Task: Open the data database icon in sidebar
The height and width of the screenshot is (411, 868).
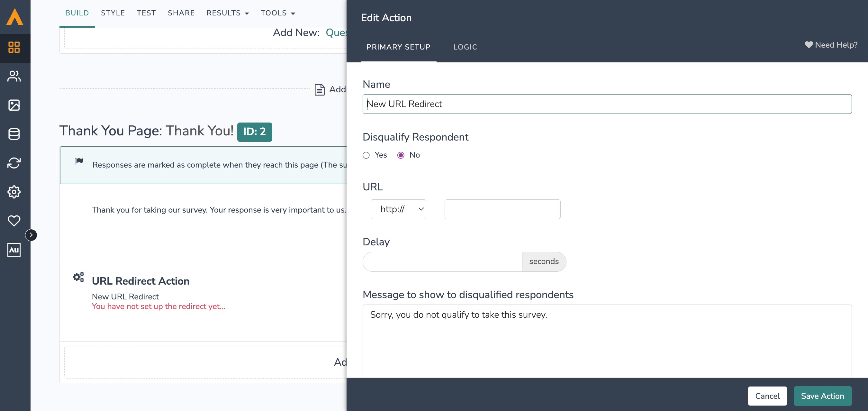Action: pyautogui.click(x=14, y=134)
